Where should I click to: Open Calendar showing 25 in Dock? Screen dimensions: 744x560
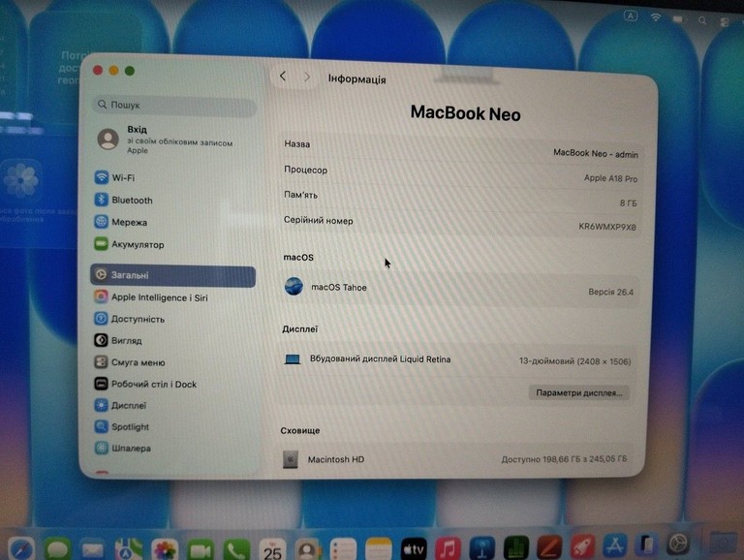[272, 550]
